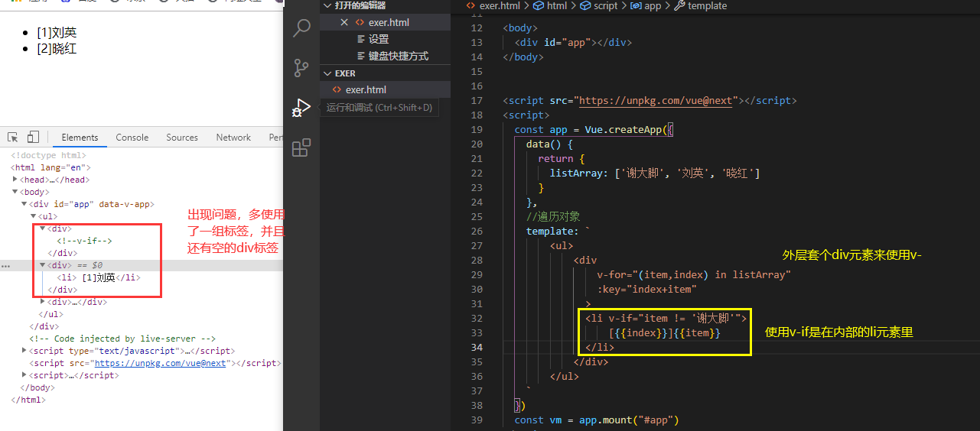Follow unpkg vue@next link in DevTools script tag

point(160,363)
